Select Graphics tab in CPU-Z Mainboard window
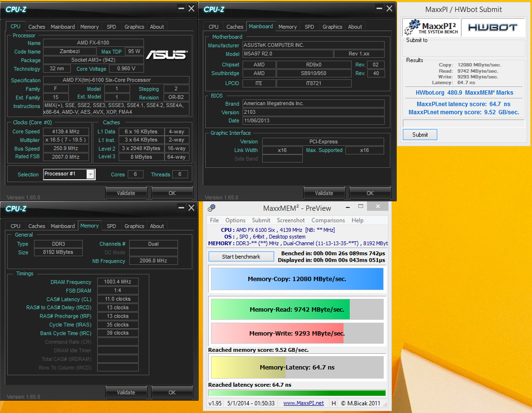532x413 pixels. coord(332,27)
